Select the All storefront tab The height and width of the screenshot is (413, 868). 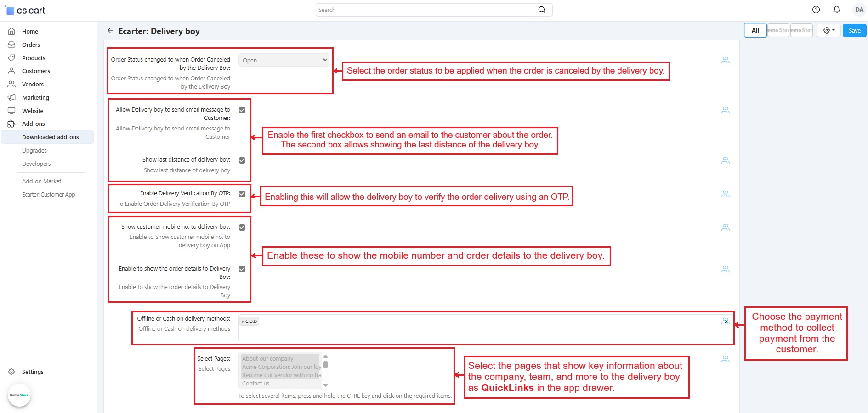pyautogui.click(x=755, y=30)
